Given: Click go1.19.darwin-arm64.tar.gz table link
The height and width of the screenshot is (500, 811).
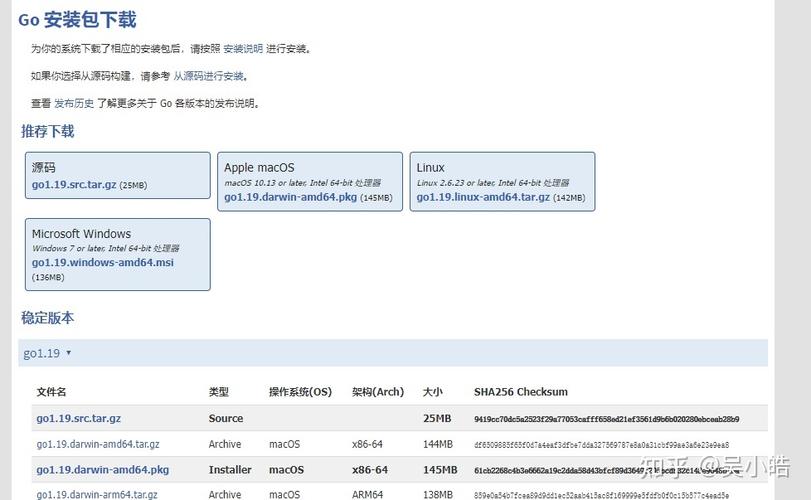Looking at the screenshot, I should pyautogui.click(x=97, y=494).
